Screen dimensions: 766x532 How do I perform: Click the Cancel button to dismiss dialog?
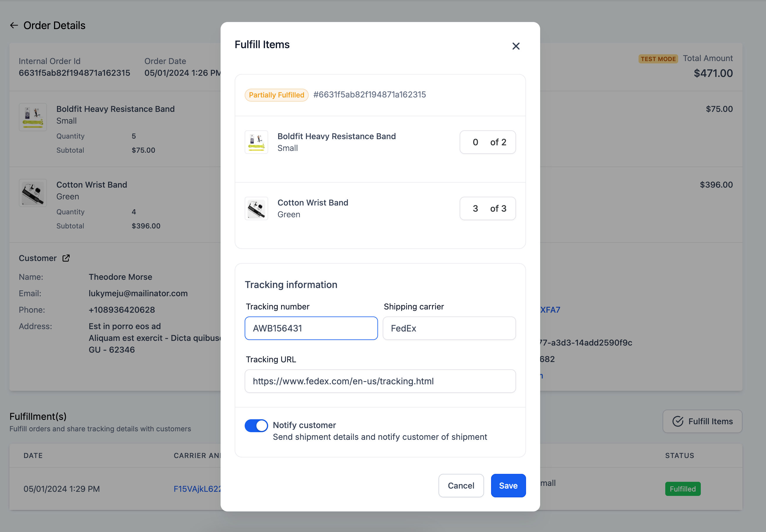pyautogui.click(x=461, y=485)
